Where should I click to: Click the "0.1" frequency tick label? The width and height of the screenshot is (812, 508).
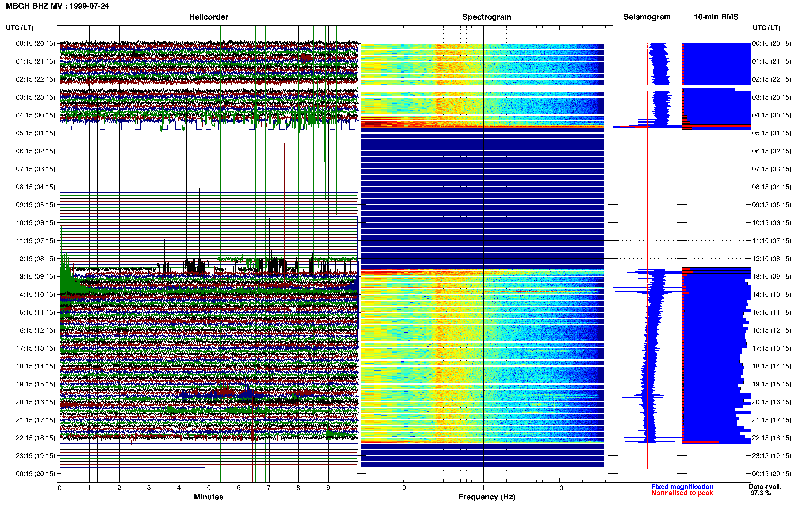407,487
